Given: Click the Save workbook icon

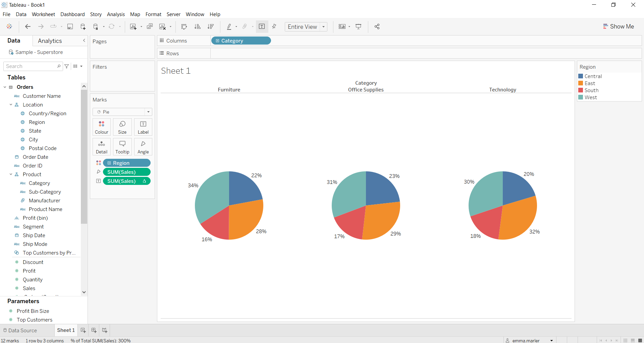Looking at the screenshot, I should pyautogui.click(x=70, y=27).
